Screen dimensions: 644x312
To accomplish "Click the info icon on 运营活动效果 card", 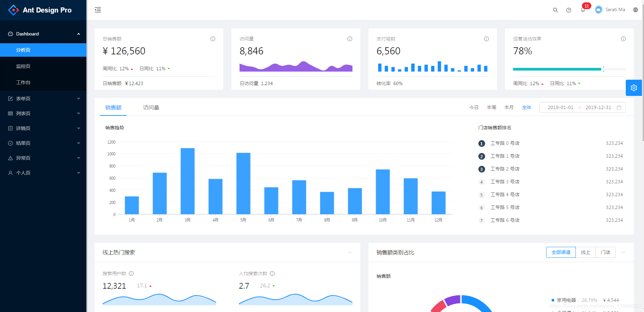I will pyautogui.click(x=623, y=39).
